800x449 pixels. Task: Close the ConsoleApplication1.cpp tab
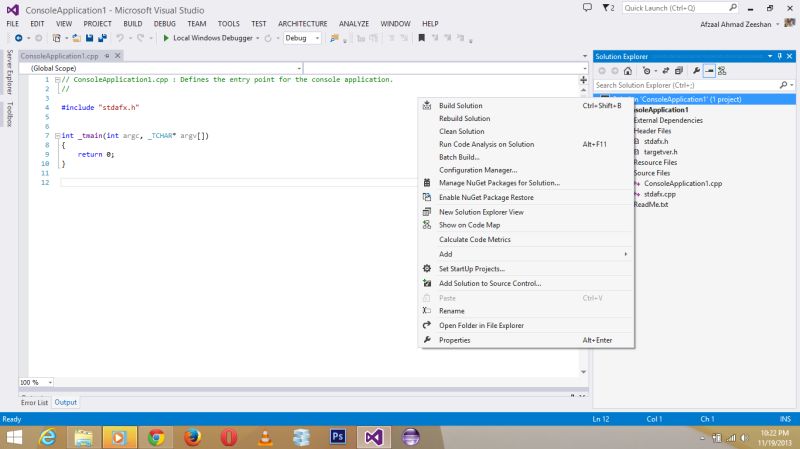(x=117, y=56)
